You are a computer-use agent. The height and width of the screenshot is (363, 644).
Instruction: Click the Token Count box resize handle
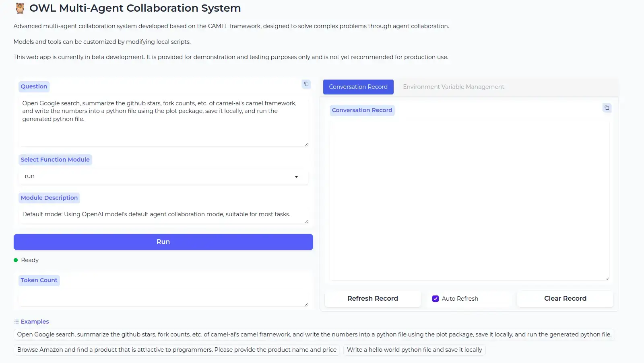pos(306,304)
